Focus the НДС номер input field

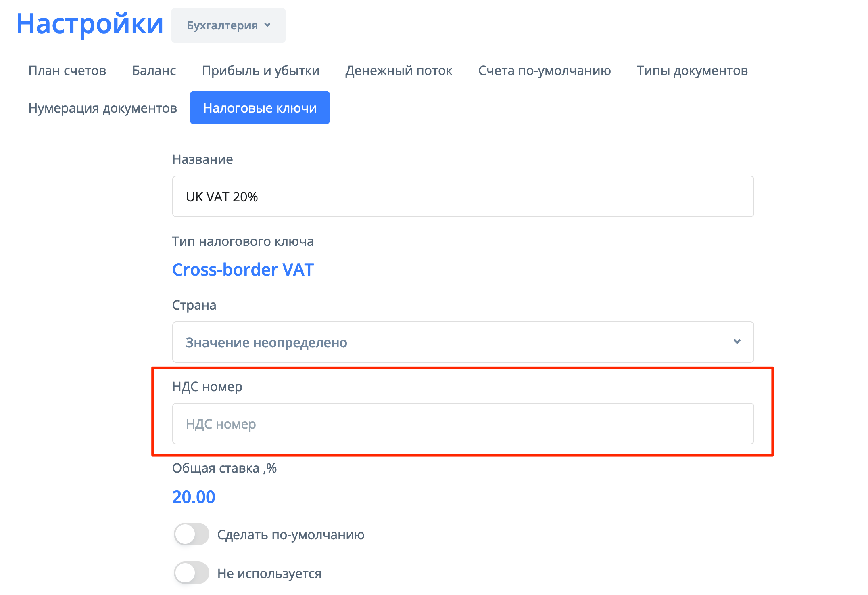463,424
